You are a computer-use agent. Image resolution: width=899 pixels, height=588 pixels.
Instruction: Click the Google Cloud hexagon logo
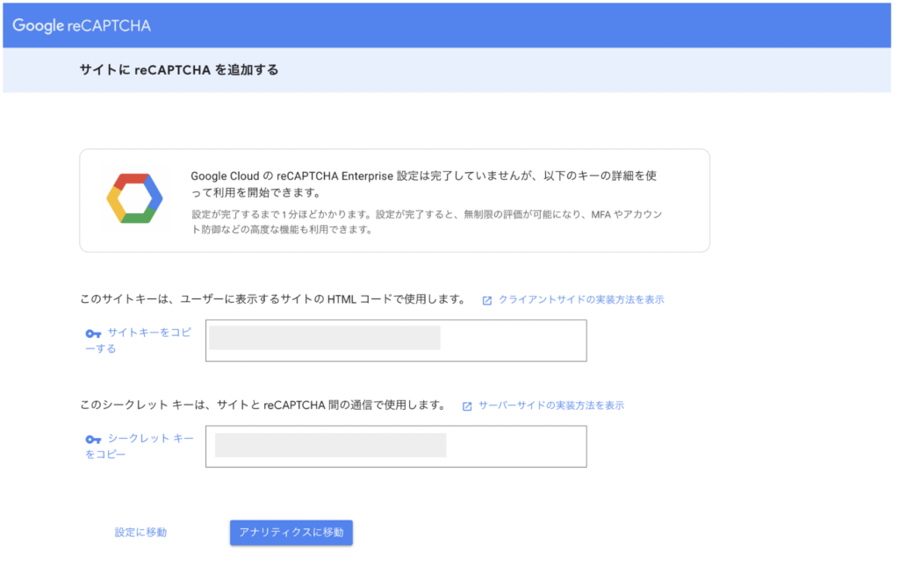[134, 199]
